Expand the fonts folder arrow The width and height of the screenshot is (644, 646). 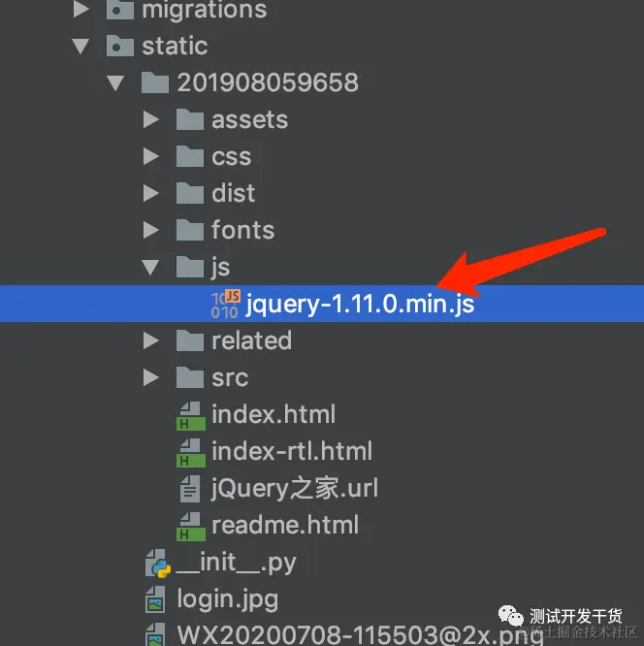pyautogui.click(x=151, y=230)
